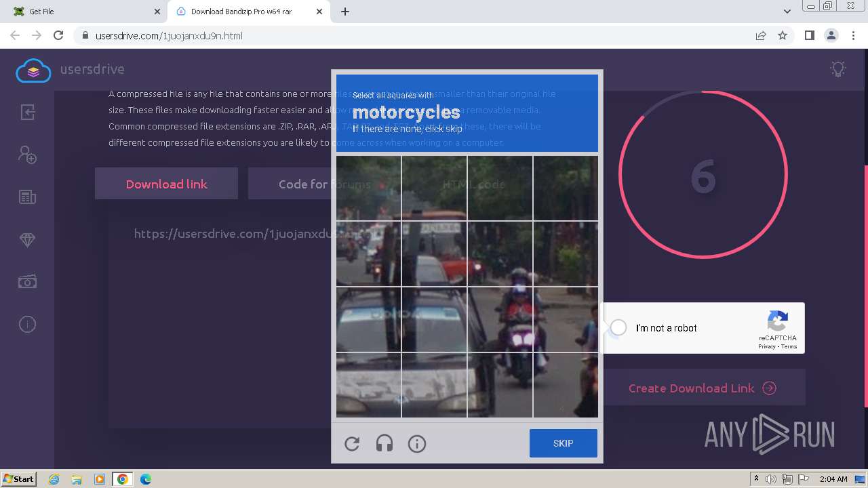The height and width of the screenshot is (488, 868).
Task: Open Chrome profile icon
Action: pos(831,35)
